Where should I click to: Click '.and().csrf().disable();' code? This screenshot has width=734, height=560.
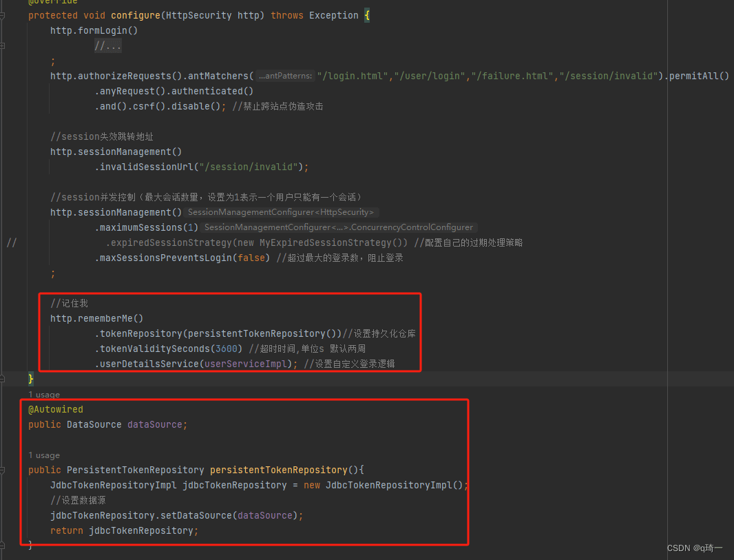click(160, 106)
